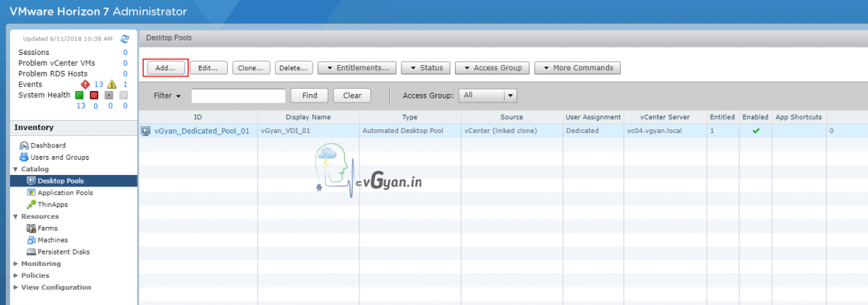Select Persistent Disks under Resources
Screen dimensions: 868x305
(x=64, y=252)
